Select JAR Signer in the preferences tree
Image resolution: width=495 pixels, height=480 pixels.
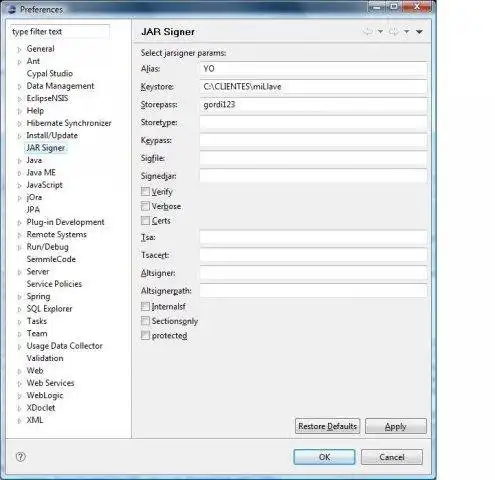[x=46, y=148]
